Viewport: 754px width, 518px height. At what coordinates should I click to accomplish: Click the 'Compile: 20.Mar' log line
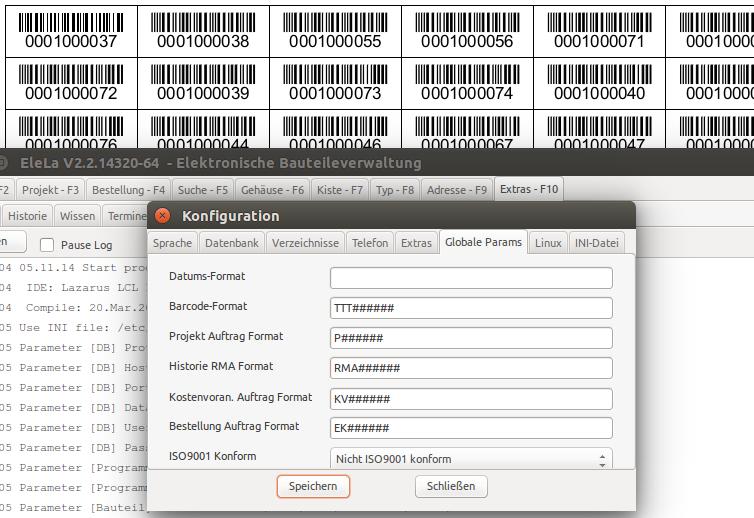[x=74, y=307]
